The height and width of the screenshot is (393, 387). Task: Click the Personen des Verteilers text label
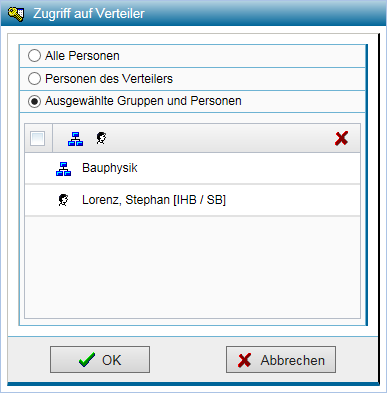pos(109,79)
